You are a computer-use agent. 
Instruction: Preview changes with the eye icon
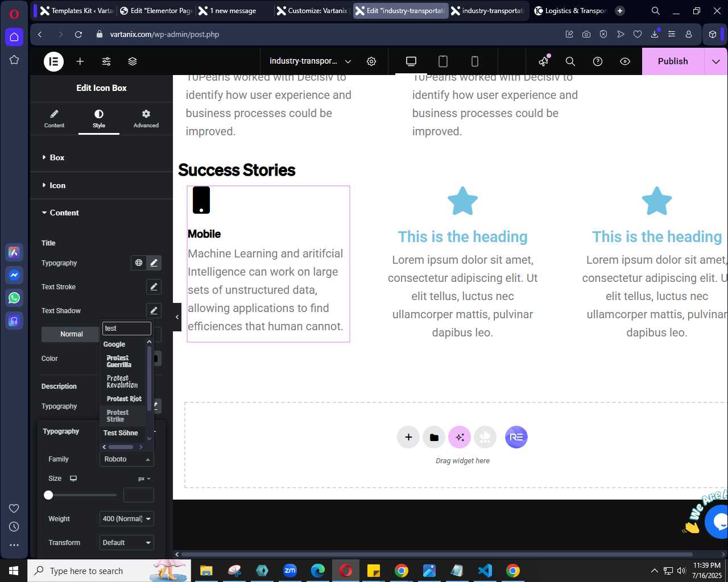(625, 61)
